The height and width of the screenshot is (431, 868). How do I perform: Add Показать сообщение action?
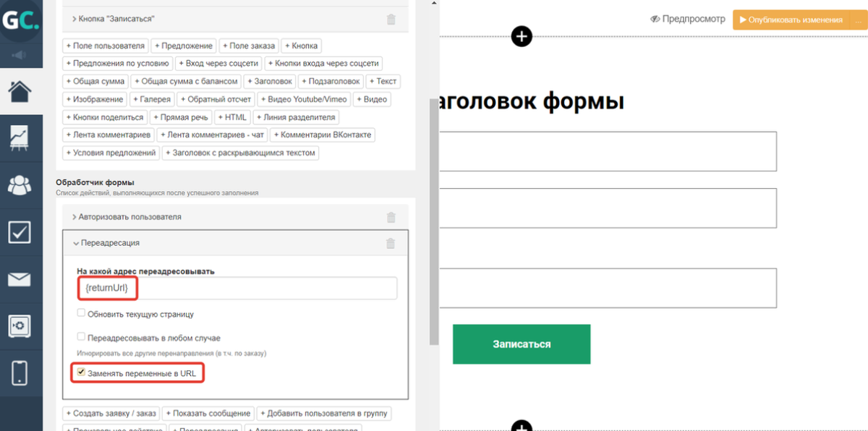208,414
